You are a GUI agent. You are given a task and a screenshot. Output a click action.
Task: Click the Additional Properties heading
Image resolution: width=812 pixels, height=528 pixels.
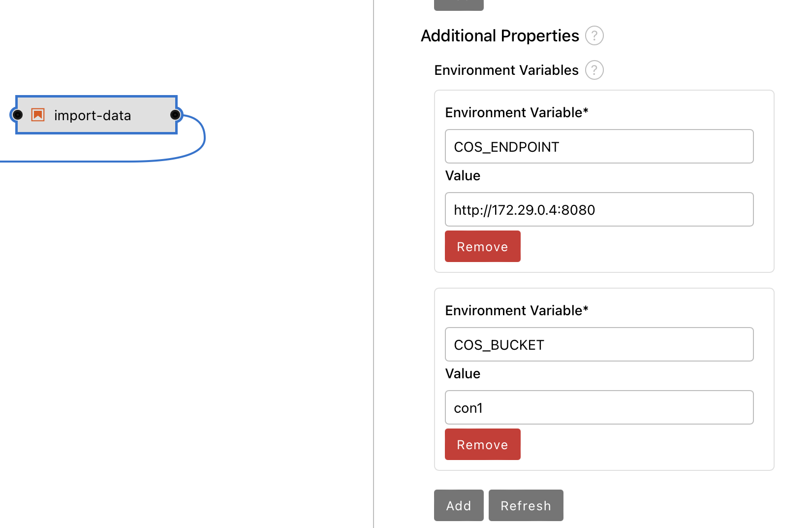500,35
